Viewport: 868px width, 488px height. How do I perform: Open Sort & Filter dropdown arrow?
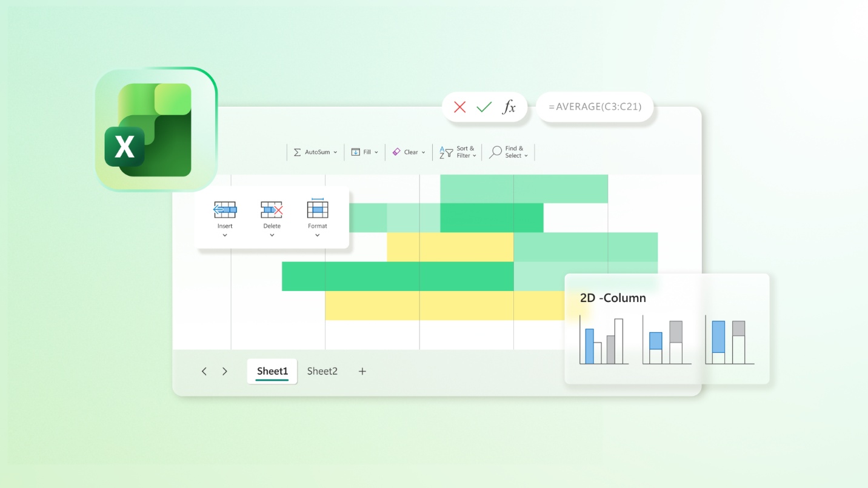(474, 156)
